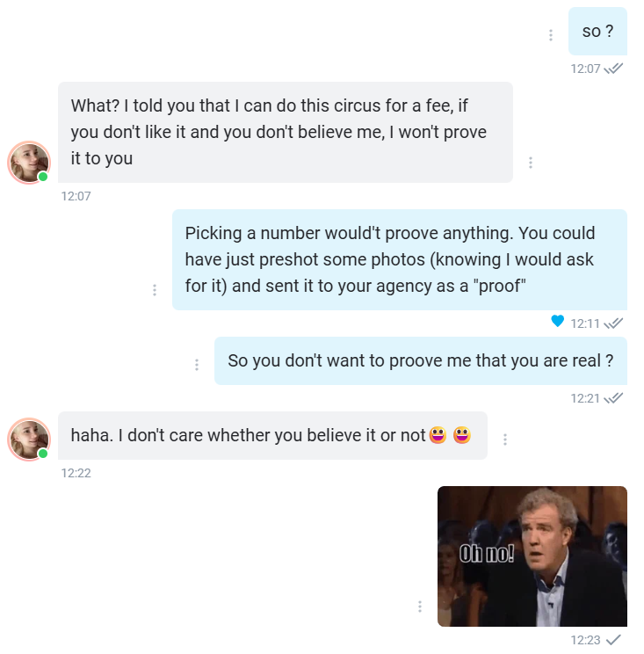This screenshot has height=654, width=644.
Task: Click the single check mark next to 12:23
Action: [x=614, y=640]
